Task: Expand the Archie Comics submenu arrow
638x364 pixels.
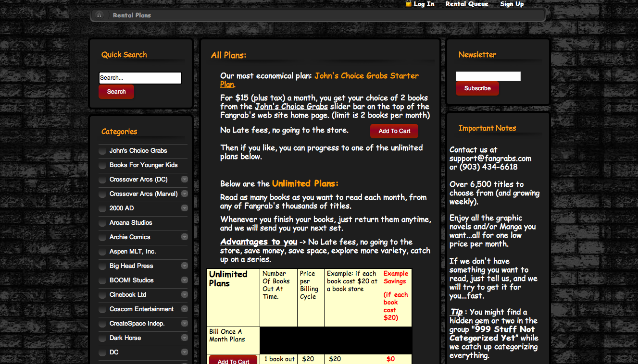Action: coord(184,237)
